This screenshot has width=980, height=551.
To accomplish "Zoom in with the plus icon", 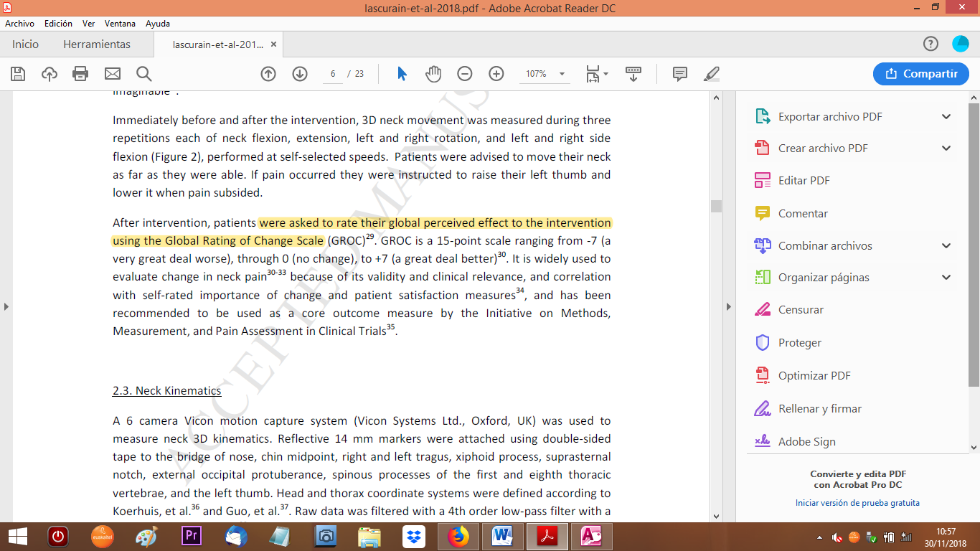I will tap(496, 74).
